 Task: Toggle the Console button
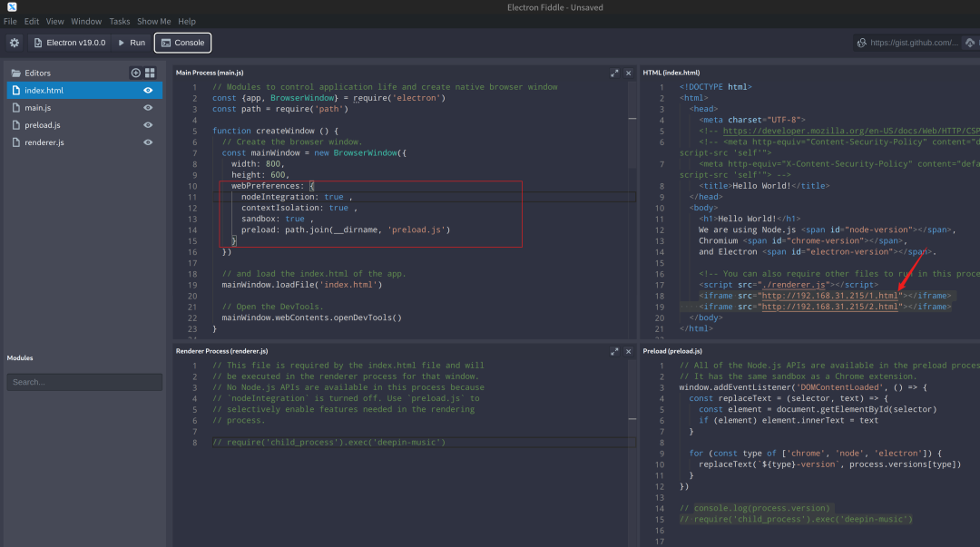coord(182,43)
